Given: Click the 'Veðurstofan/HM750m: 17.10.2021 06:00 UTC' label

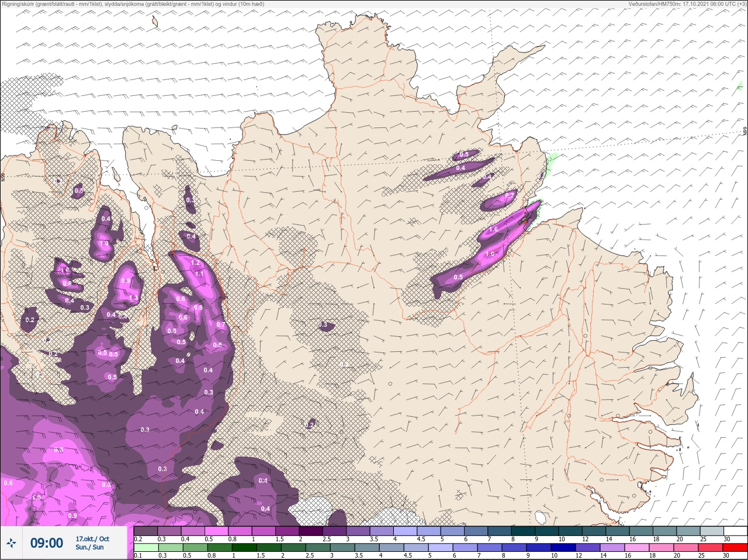Looking at the screenshot, I should [683, 4].
